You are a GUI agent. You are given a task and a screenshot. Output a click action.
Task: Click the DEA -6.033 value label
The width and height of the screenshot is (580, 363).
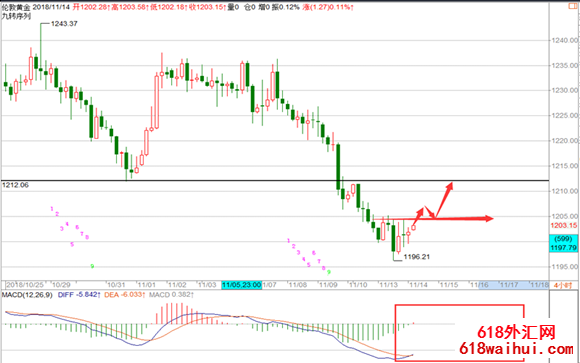[125, 295]
